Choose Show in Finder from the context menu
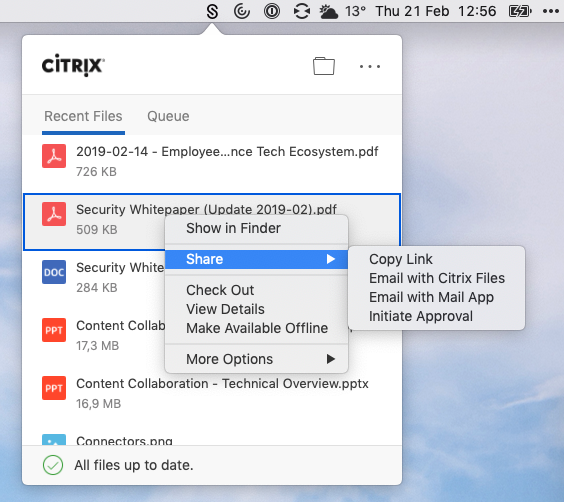The height and width of the screenshot is (502, 564). click(x=256, y=228)
